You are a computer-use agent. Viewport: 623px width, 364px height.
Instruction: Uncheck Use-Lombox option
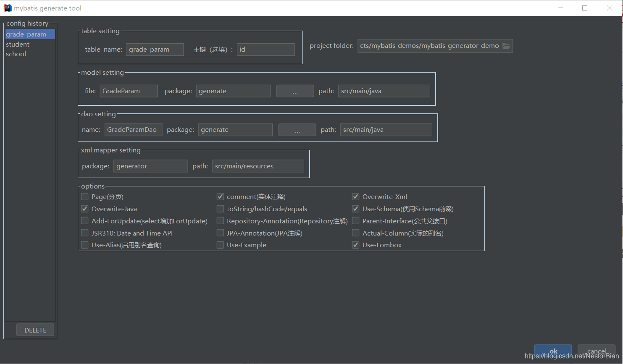[355, 245]
